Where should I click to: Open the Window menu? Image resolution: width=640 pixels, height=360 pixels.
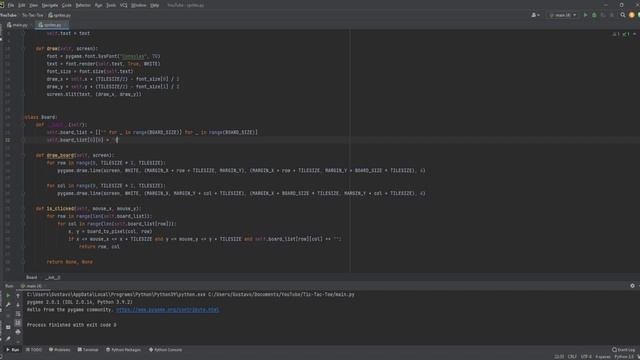pos(139,5)
